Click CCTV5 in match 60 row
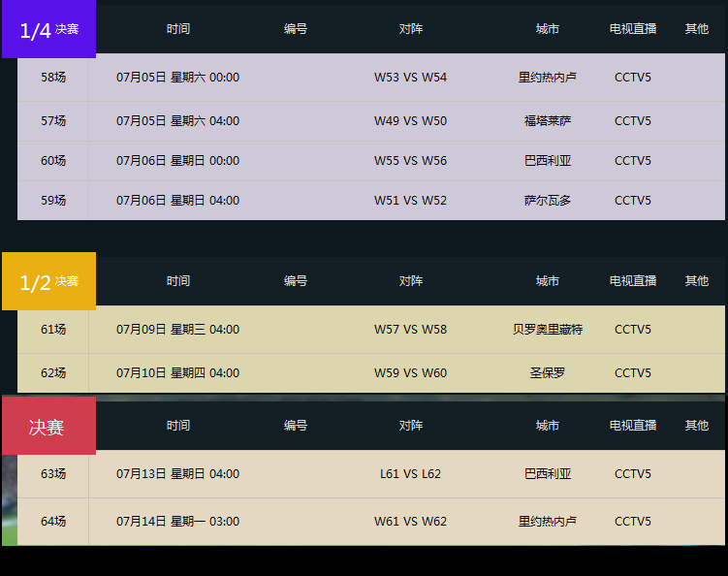 (x=633, y=161)
